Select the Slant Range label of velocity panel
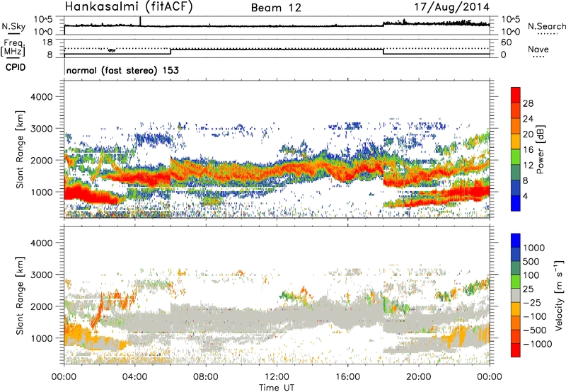Image resolution: width=566 pixels, height=392 pixels. (x=21, y=295)
